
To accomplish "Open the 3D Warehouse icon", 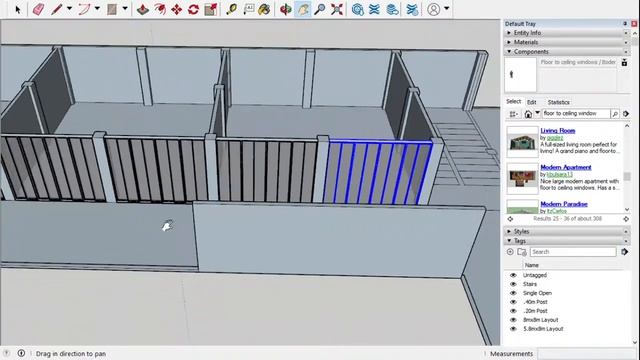I will (358, 9).
